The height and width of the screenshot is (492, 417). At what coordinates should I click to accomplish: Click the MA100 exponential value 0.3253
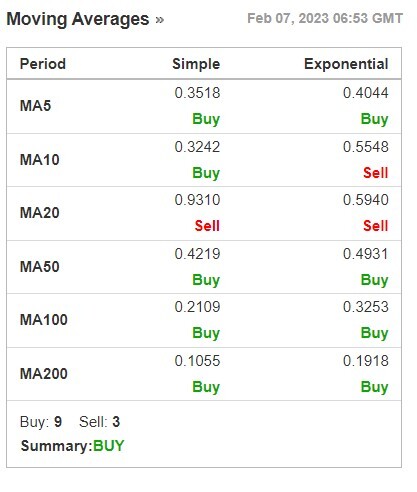(366, 307)
